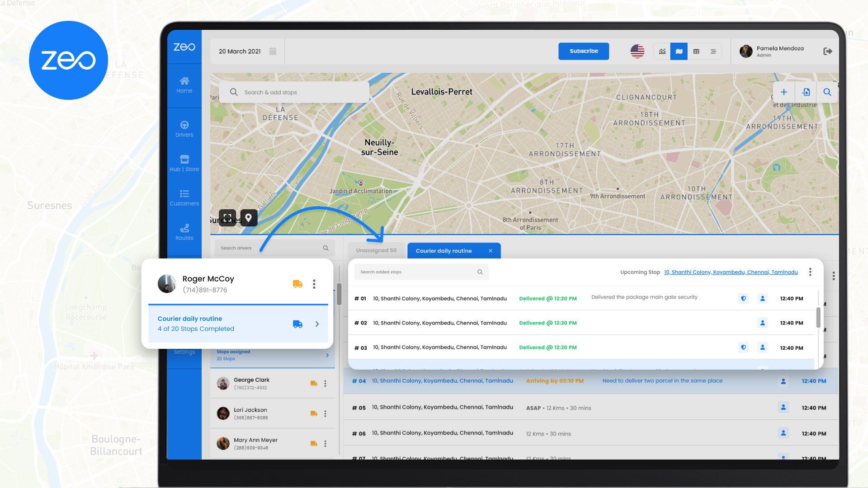
Task: Switch to grid table view icon
Action: (x=696, y=52)
